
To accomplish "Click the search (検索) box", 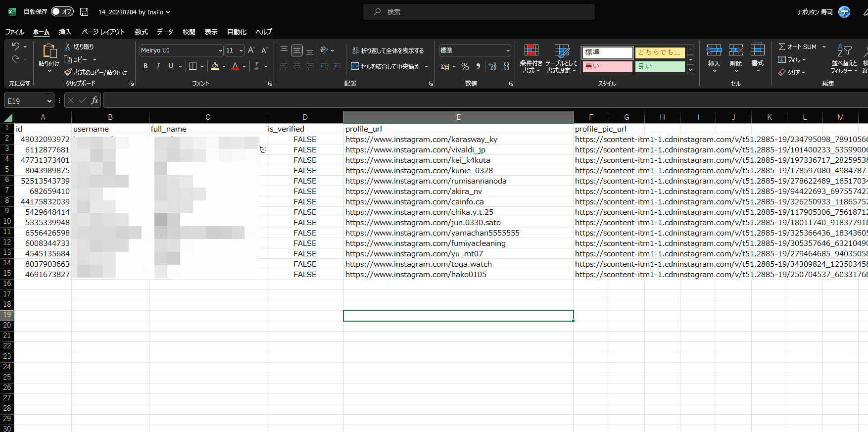I will (x=479, y=12).
